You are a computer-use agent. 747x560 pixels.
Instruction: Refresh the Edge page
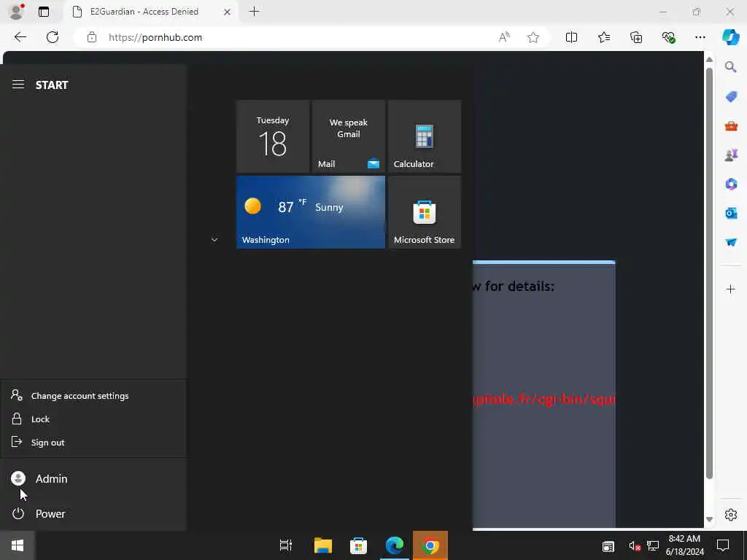click(53, 37)
